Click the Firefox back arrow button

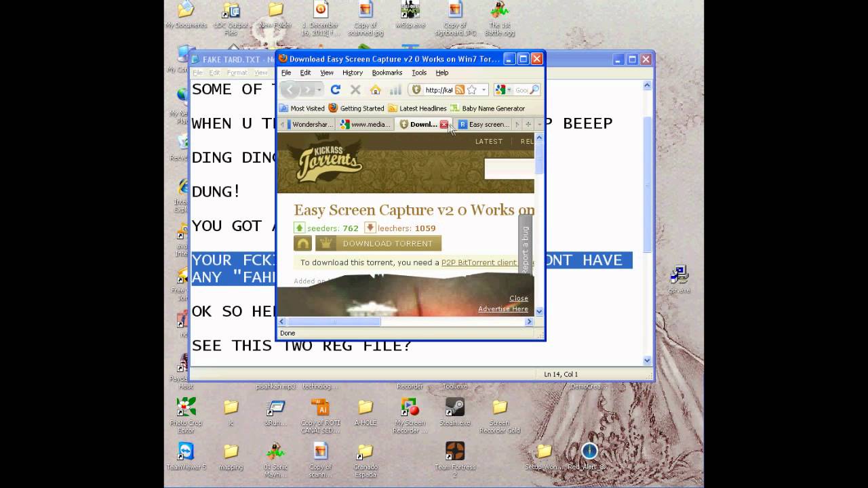point(291,89)
